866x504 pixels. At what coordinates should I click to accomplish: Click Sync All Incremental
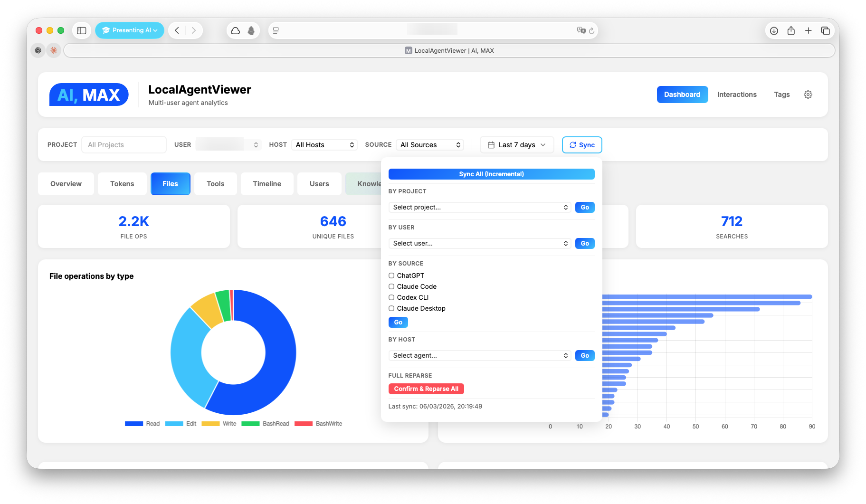click(491, 174)
